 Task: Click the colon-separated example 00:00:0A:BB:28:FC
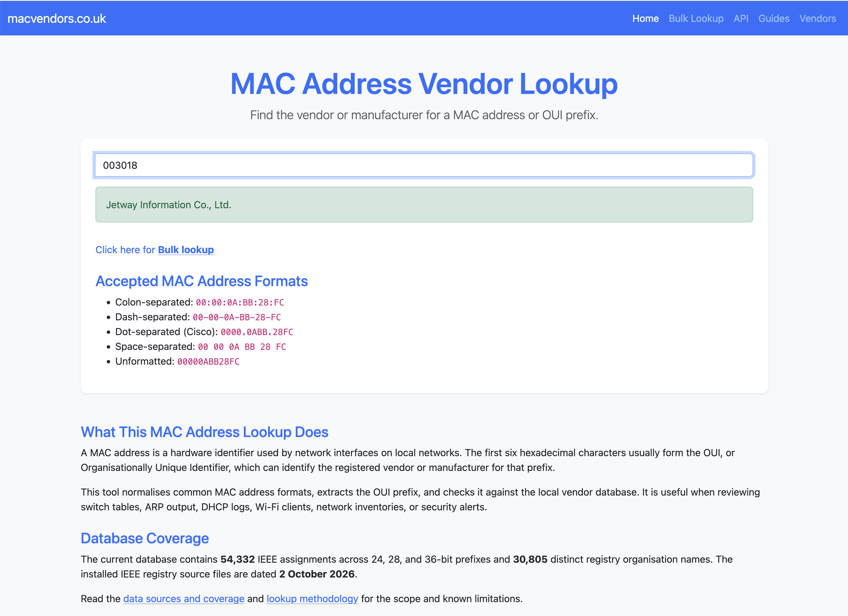pos(240,302)
